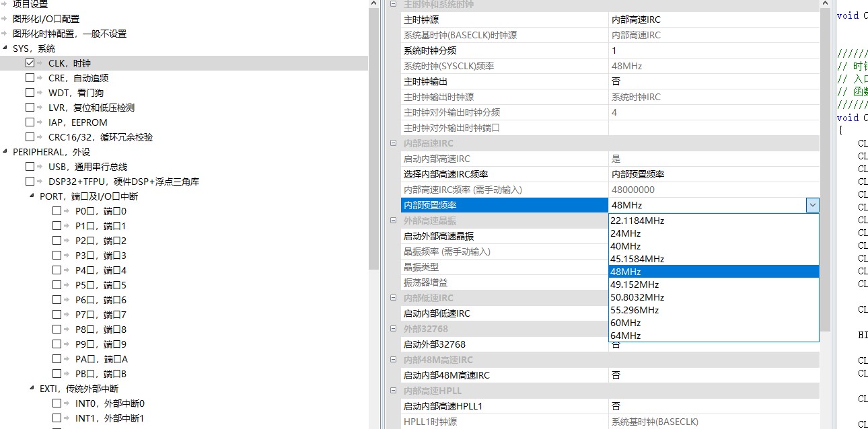Select the 启动内部低速IRC property row

[505, 313]
